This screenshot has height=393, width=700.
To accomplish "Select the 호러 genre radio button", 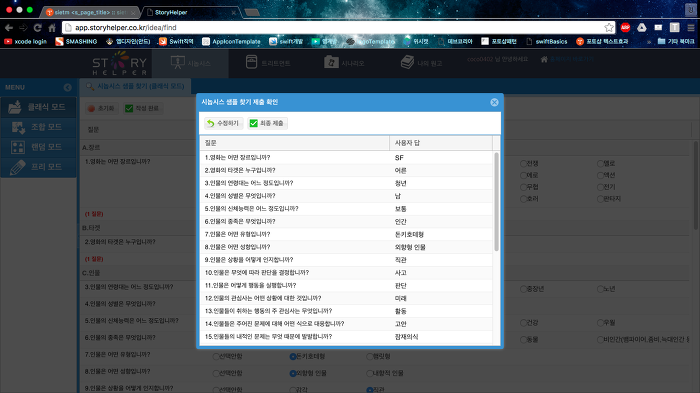I will point(523,199).
